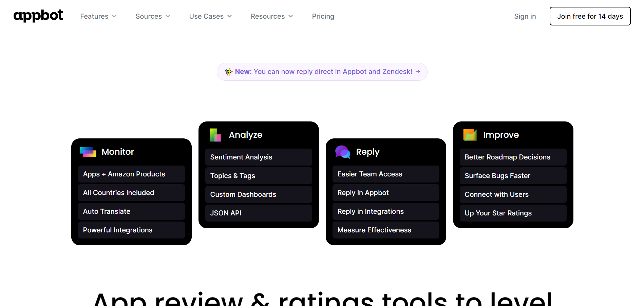Screen dimensions: 644x306
Task: Open Measure Effectiveness
Action: 386,230
